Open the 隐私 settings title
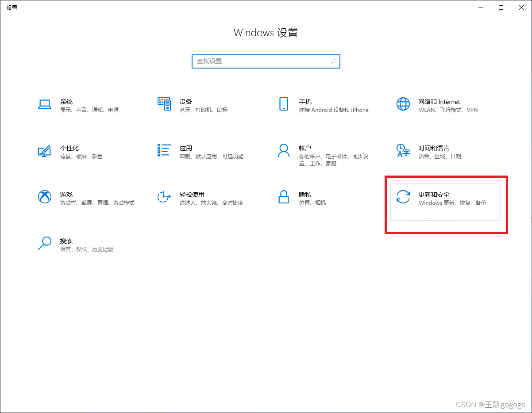Image resolution: width=532 pixels, height=413 pixels. (x=305, y=195)
